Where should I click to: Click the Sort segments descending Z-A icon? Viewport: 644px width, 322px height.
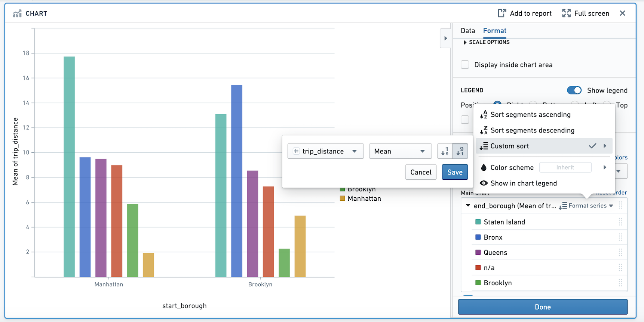click(x=484, y=130)
